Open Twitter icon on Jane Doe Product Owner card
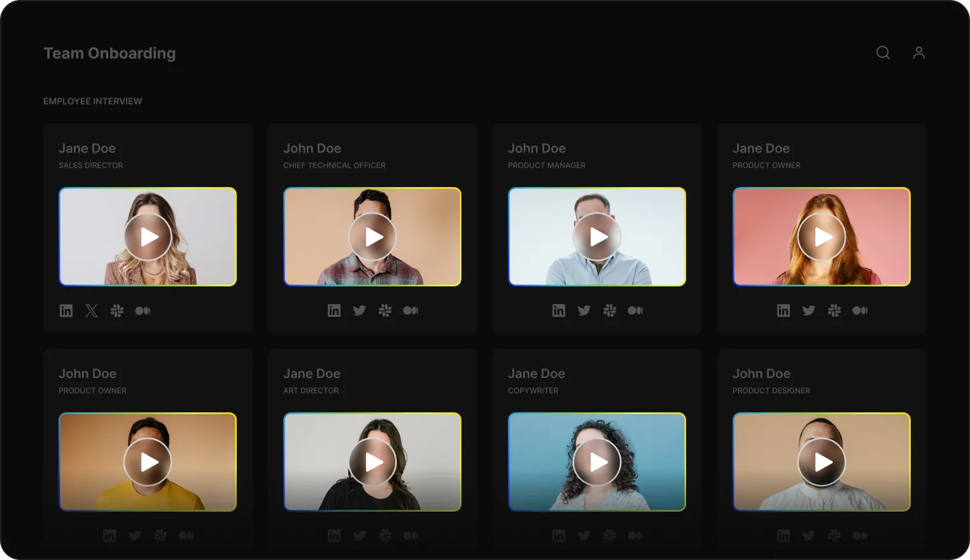Screen dimensions: 970x560 point(809,311)
